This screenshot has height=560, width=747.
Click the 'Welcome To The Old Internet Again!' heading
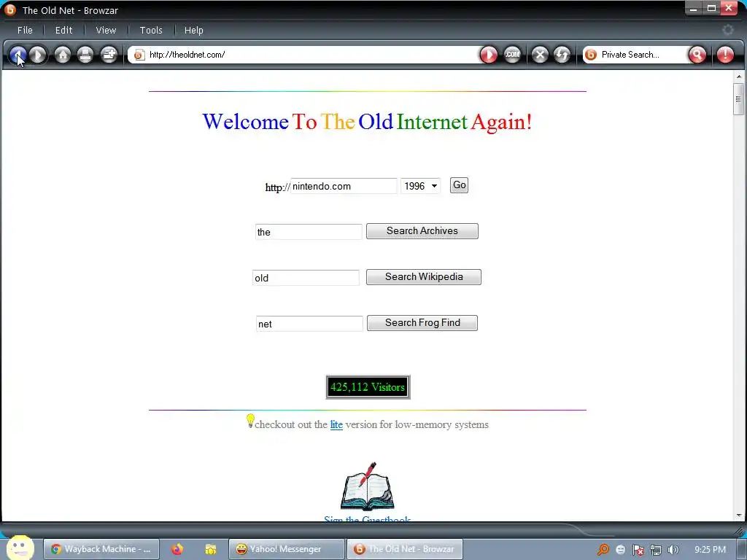click(368, 122)
